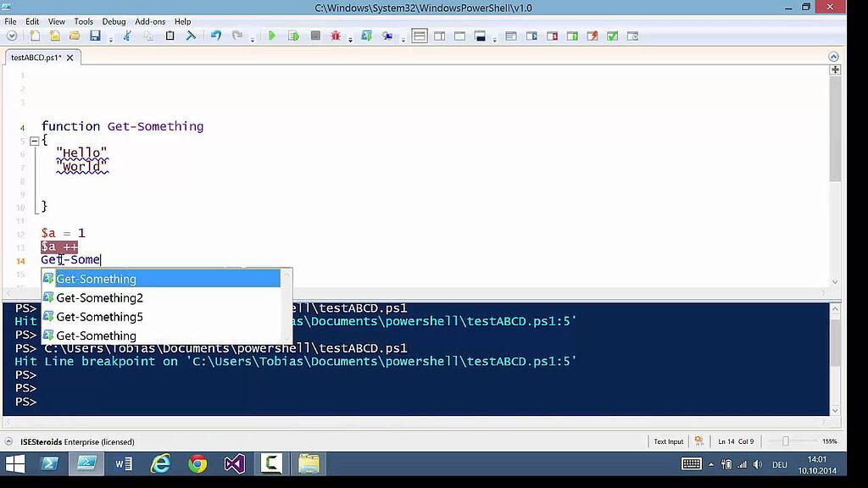Viewport: 868px width, 488px height.
Task: Switch to the maximized script pane layout icon
Action: [x=459, y=36]
